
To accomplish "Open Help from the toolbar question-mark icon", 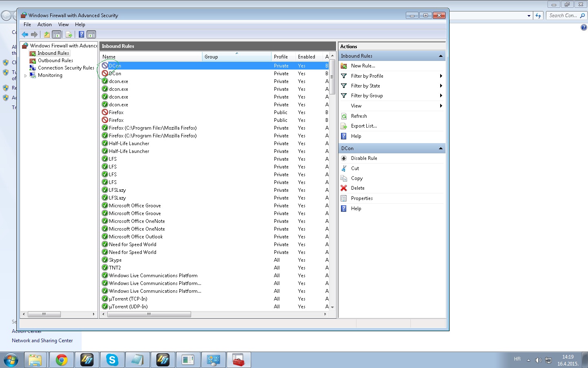I will (81, 35).
